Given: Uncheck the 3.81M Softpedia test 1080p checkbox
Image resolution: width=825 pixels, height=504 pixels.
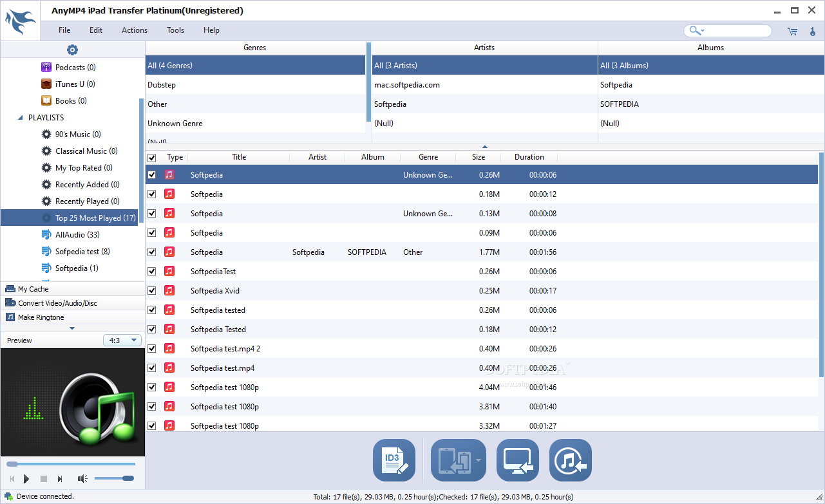Looking at the screenshot, I should [x=151, y=406].
